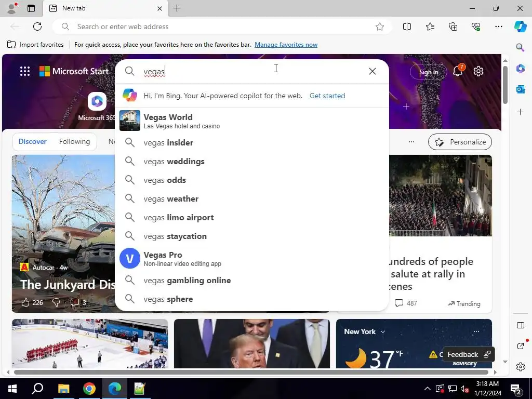Open a new tab with plus button
The image size is (532, 399).
(x=177, y=8)
